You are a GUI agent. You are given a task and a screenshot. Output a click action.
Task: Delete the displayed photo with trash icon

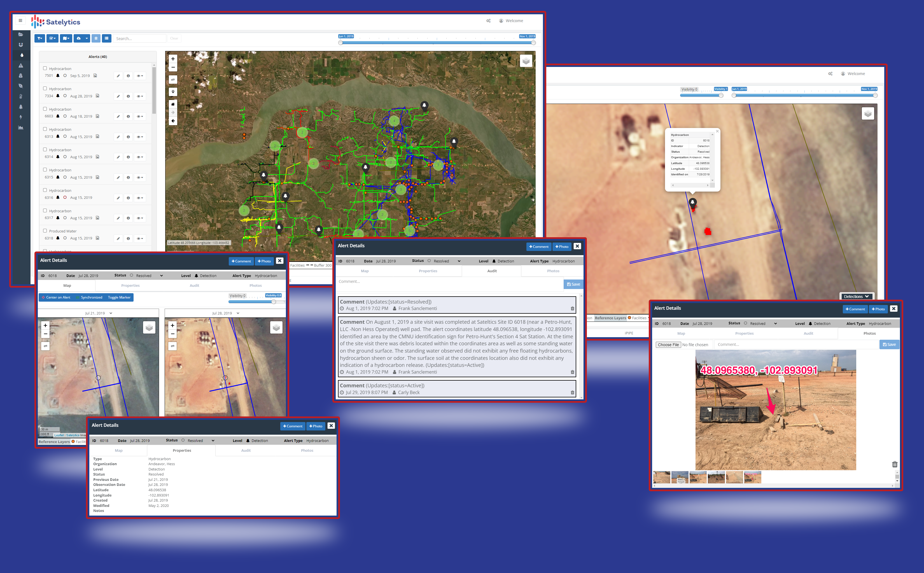[x=895, y=464]
